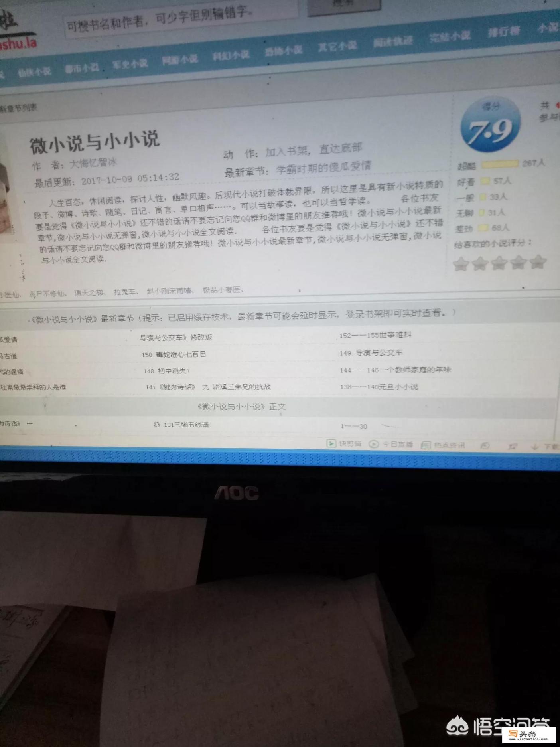Open the chapter 144——146一个教师家庭的年味
Image resolution: width=560 pixels, height=747 pixels.
pos(395,370)
